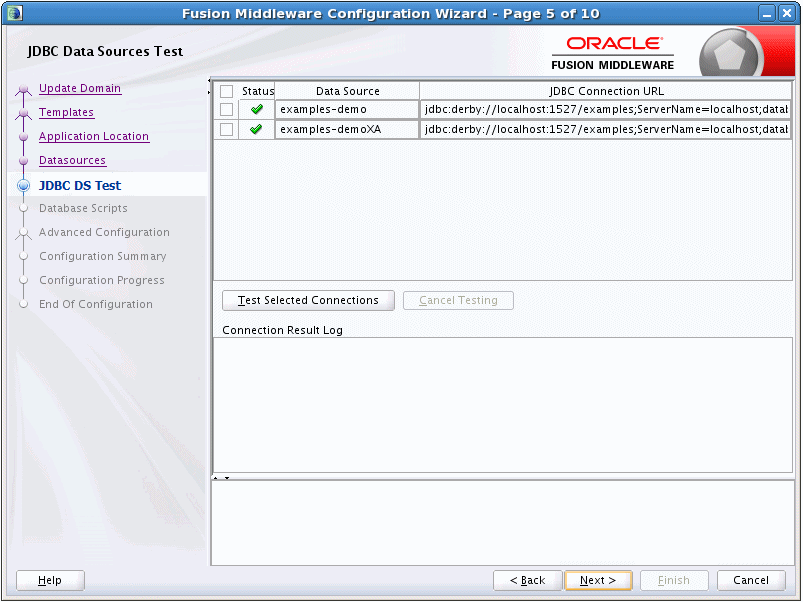Click the JDBC DS Test active step bullet

click(24, 185)
